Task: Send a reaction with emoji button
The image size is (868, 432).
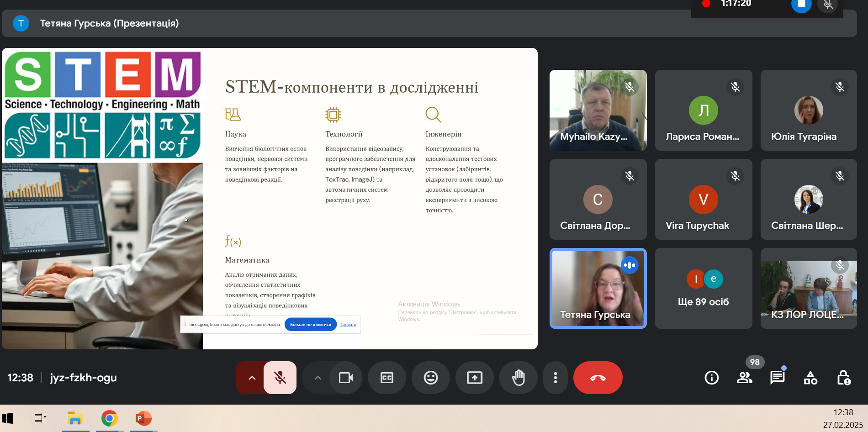Action: 430,378
